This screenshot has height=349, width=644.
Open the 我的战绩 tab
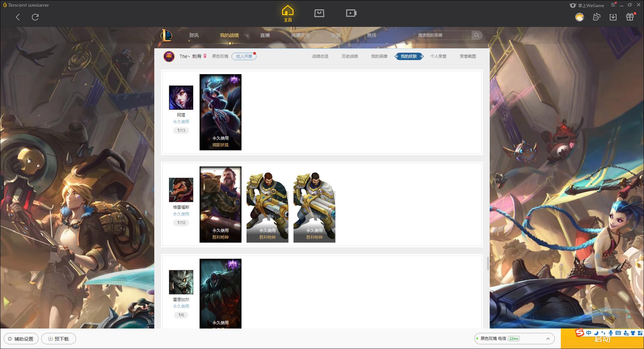[x=229, y=35]
